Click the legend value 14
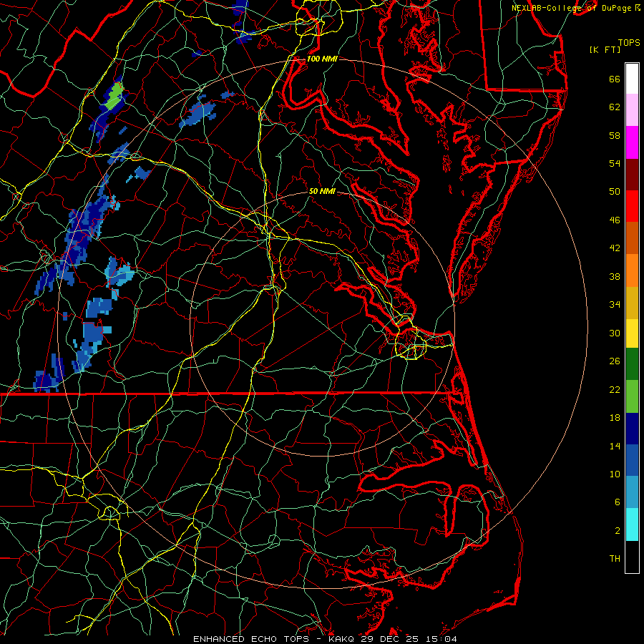Image resolution: width=644 pixels, height=644 pixels. click(x=615, y=446)
